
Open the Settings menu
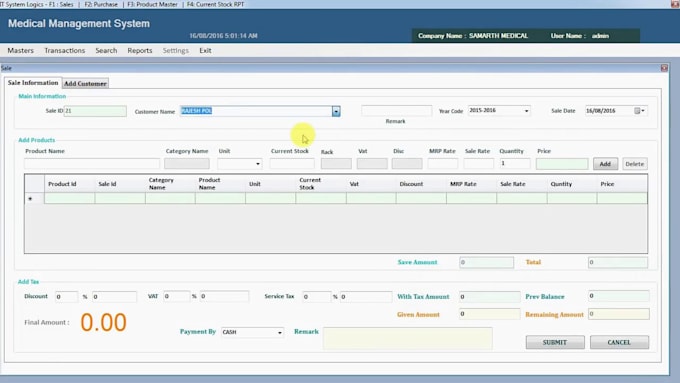coord(176,50)
